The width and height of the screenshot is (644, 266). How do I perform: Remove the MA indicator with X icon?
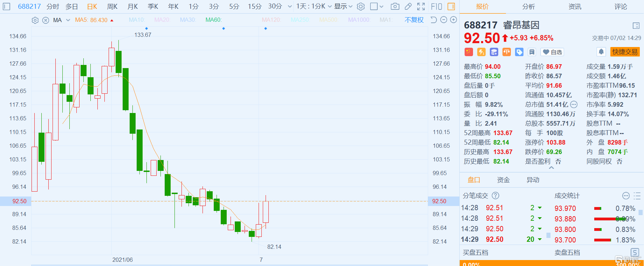pos(46,20)
